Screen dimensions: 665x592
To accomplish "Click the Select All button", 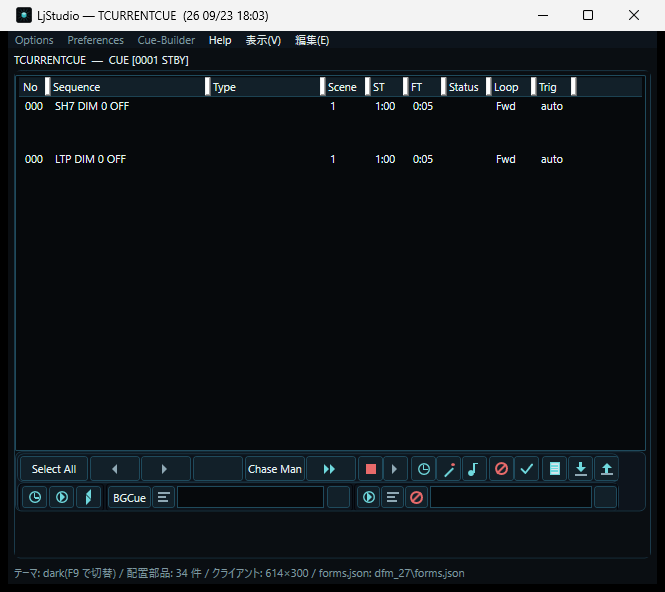I will click(x=54, y=469).
